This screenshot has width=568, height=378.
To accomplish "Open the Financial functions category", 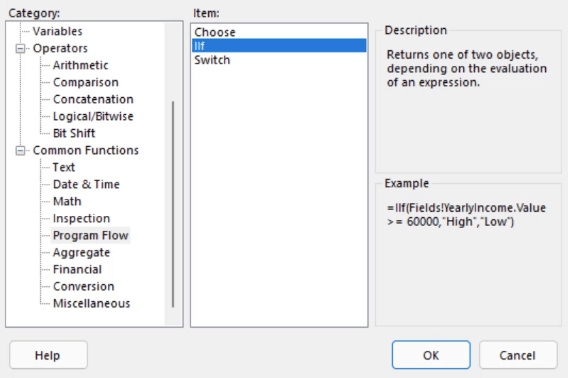I will tap(77, 270).
